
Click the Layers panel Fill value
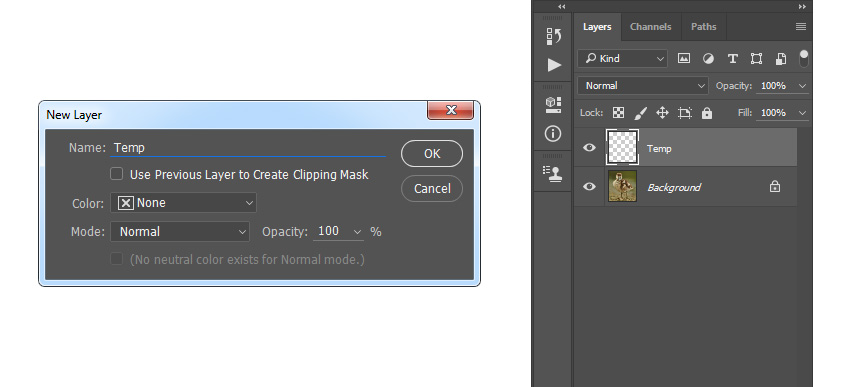(x=774, y=113)
